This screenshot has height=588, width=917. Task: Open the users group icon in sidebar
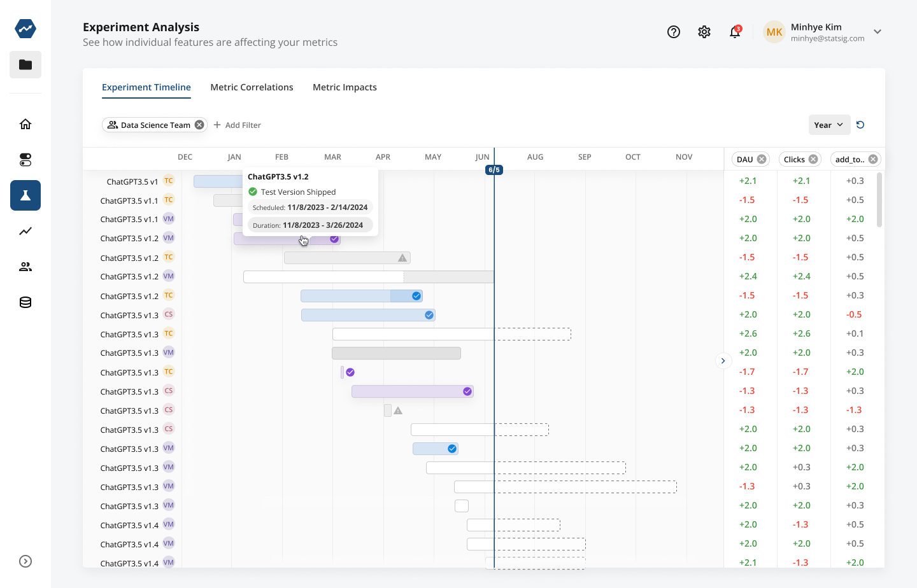coord(25,267)
